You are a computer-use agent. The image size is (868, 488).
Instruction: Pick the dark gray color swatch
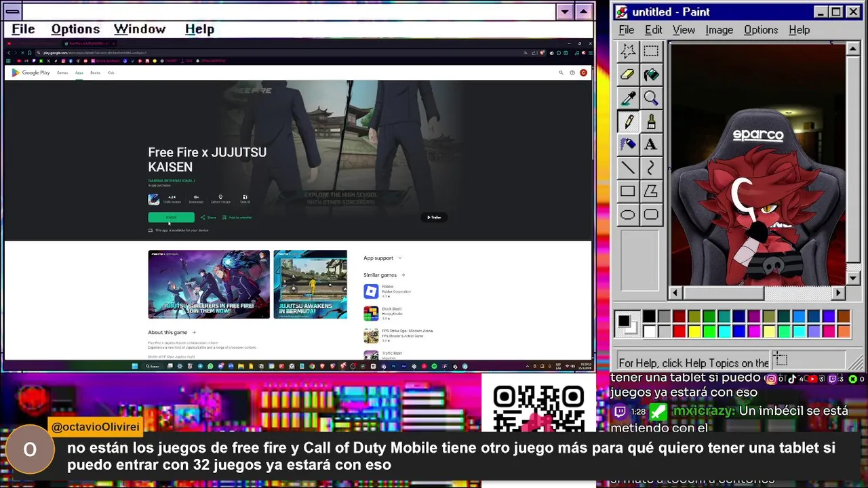[x=664, y=317]
